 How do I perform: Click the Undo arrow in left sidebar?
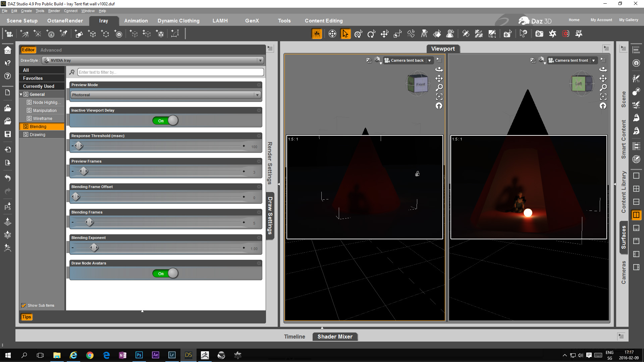coord(8,178)
